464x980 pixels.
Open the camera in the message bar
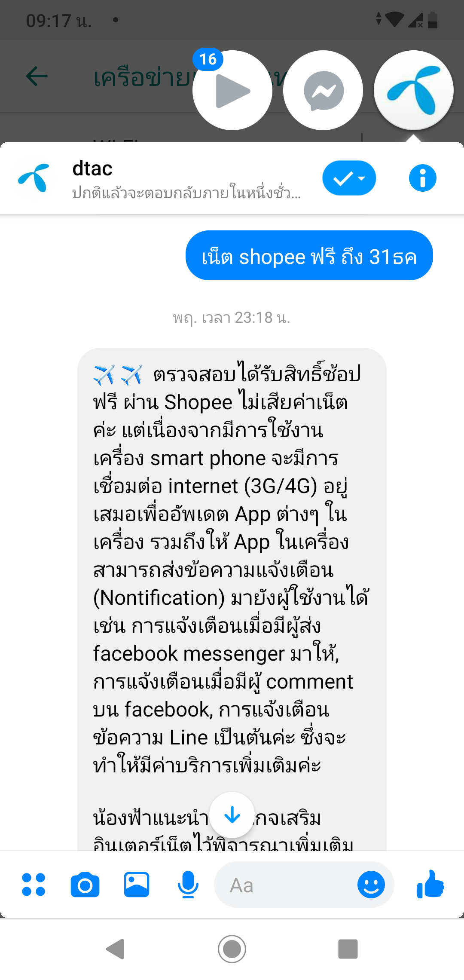[x=85, y=885]
